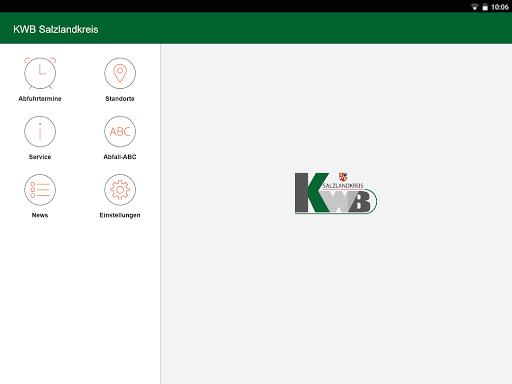The width and height of the screenshot is (512, 384).
Task: Tap the Wi-Fi status bar icon
Action: [474, 7]
